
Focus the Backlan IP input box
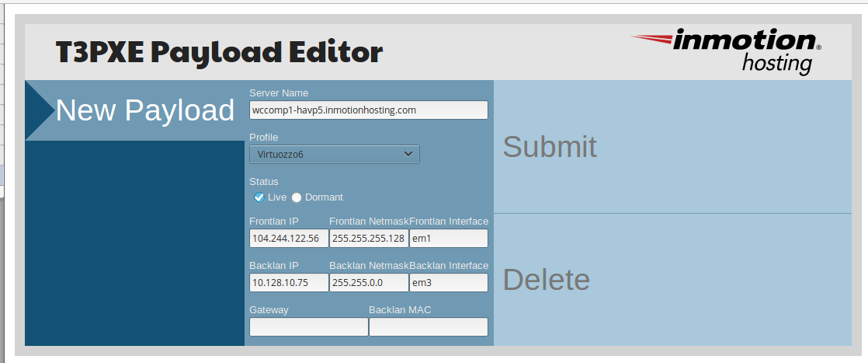288,283
